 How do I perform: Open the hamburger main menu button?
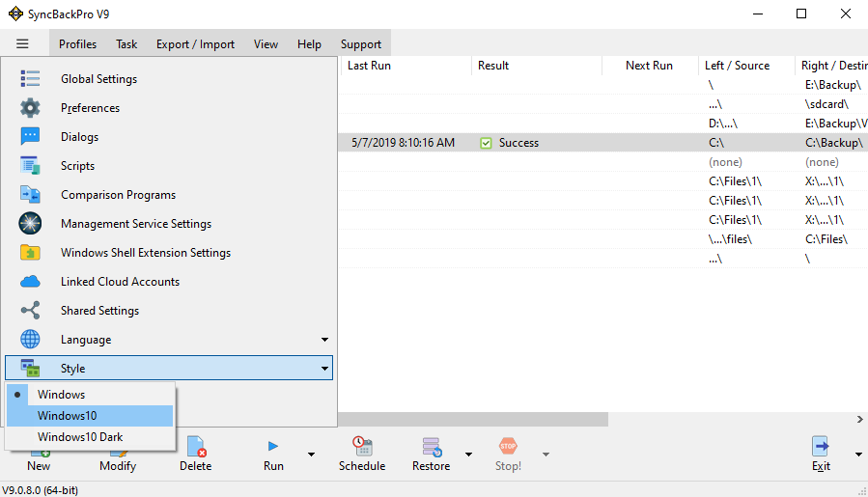click(22, 43)
